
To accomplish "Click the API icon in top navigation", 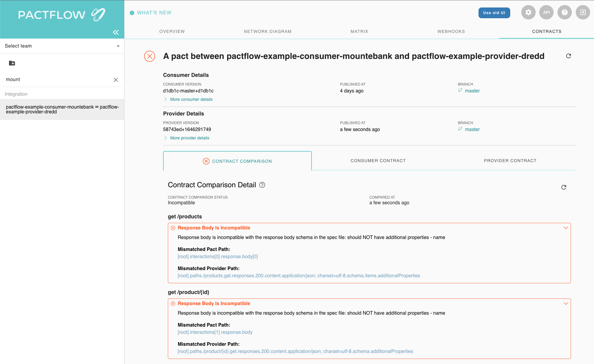I will point(546,13).
